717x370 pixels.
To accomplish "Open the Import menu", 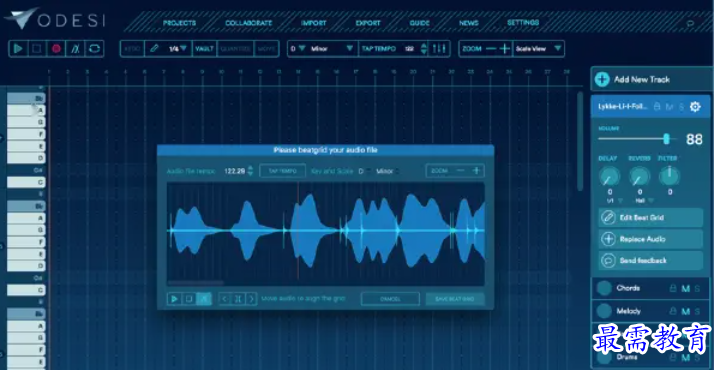I will coord(314,23).
